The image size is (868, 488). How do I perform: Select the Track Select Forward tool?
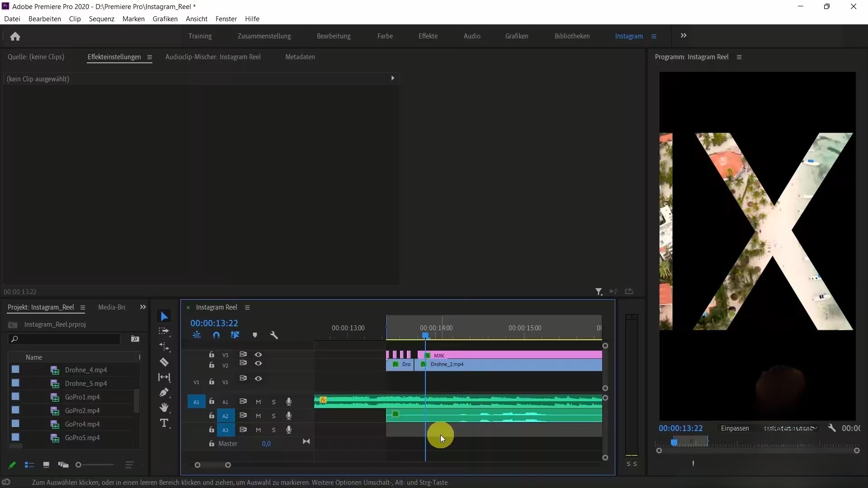[x=164, y=331]
